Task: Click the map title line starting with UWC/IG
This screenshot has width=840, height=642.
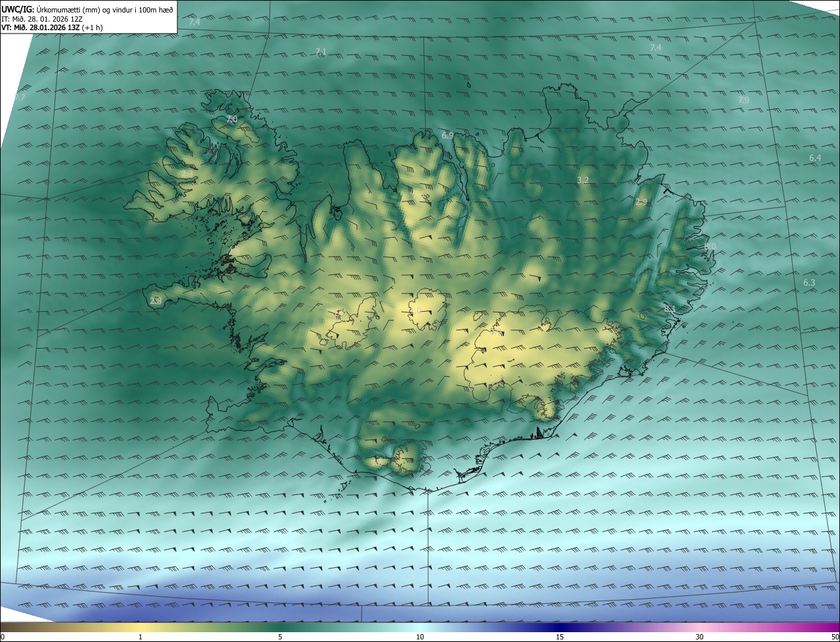Action: tap(87, 9)
